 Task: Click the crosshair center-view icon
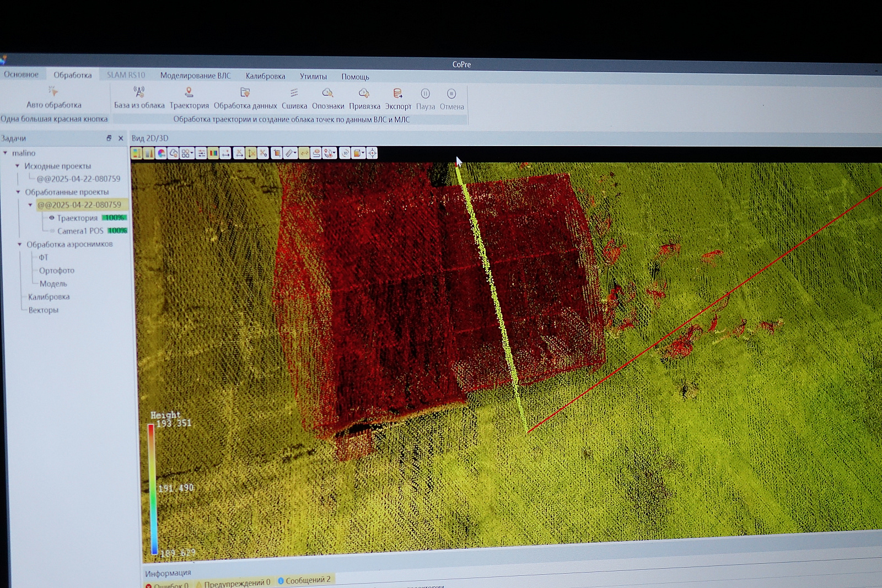[x=372, y=153]
